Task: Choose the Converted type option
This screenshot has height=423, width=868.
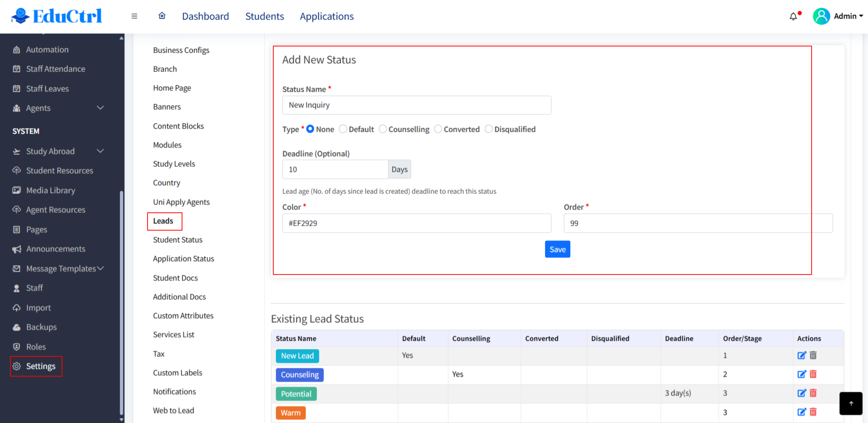Action: pos(438,129)
